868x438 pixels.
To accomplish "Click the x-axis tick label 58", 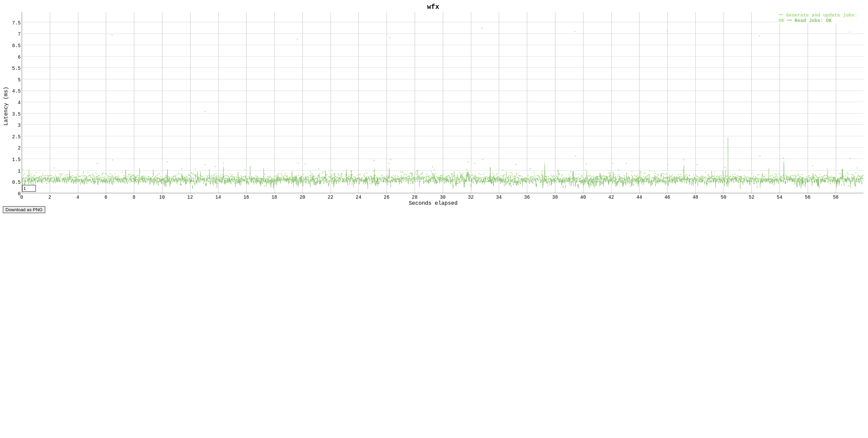I will pyautogui.click(x=835, y=197).
